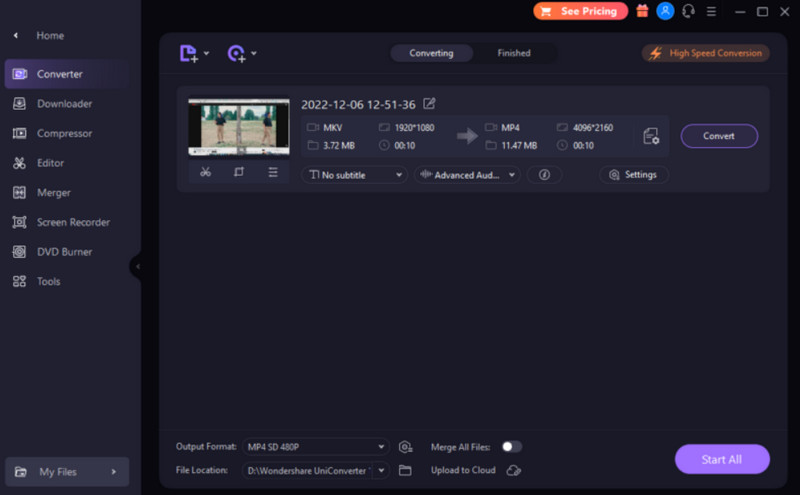The height and width of the screenshot is (495, 800).
Task: Enable High Speed Conversion
Action: click(706, 53)
